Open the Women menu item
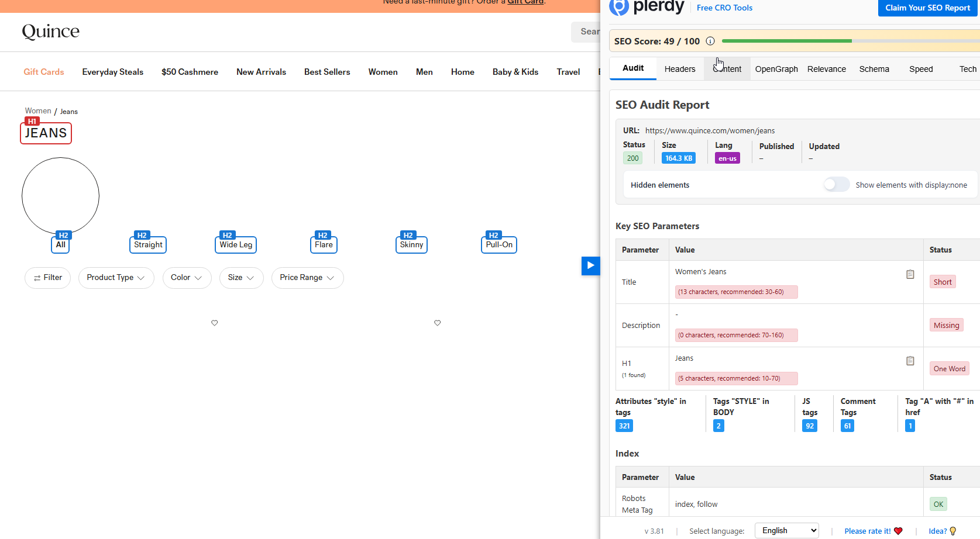Image resolution: width=980 pixels, height=539 pixels. [383, 72]
